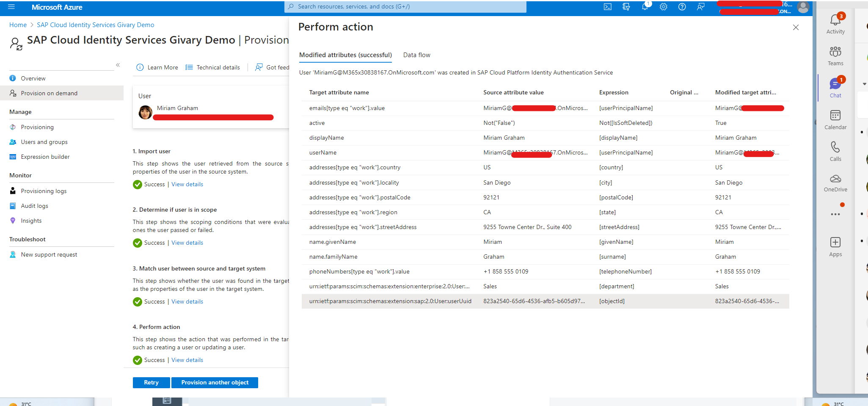
Task: Click Miriam Graham's profile photo
Action: tap(145, 112)
